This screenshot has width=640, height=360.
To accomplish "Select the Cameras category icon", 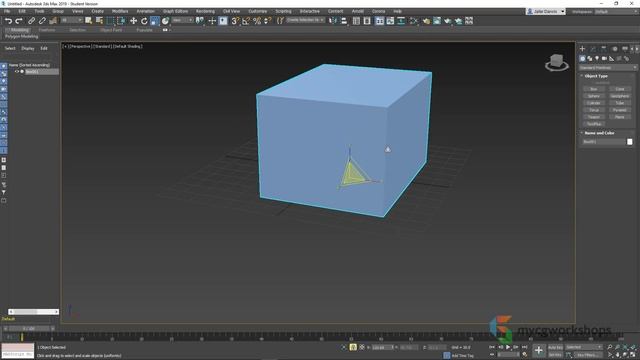I will 604,59.
